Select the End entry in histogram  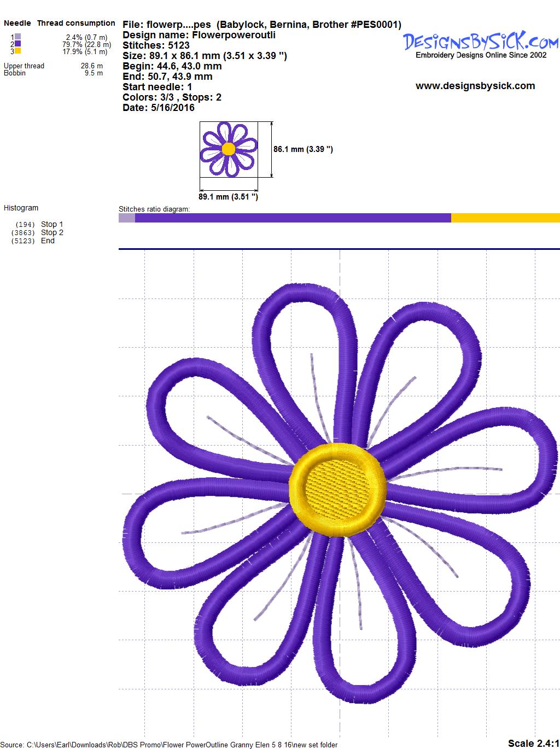48,241
